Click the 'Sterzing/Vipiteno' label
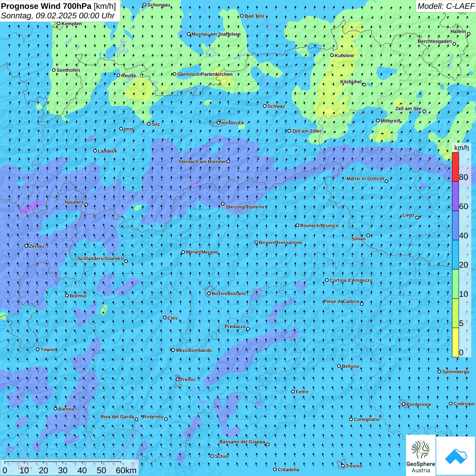Viewport: 476px width, 476px height. (x=245, y=207)
